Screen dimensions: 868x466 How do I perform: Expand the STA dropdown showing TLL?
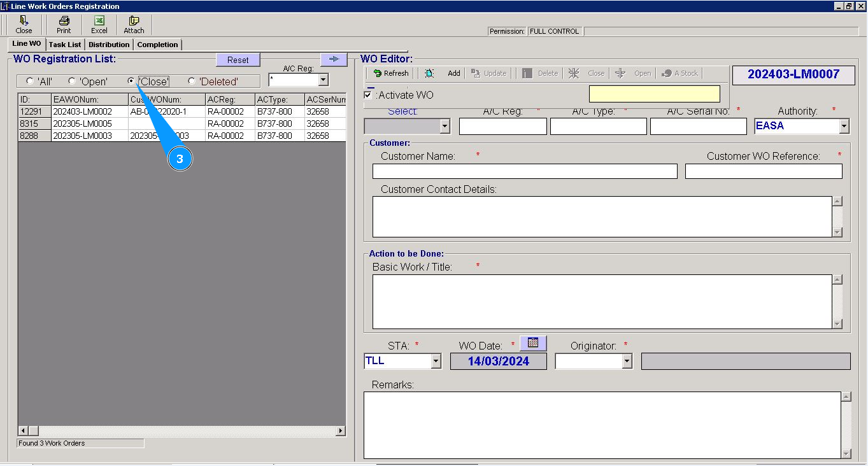click(436, 362)
